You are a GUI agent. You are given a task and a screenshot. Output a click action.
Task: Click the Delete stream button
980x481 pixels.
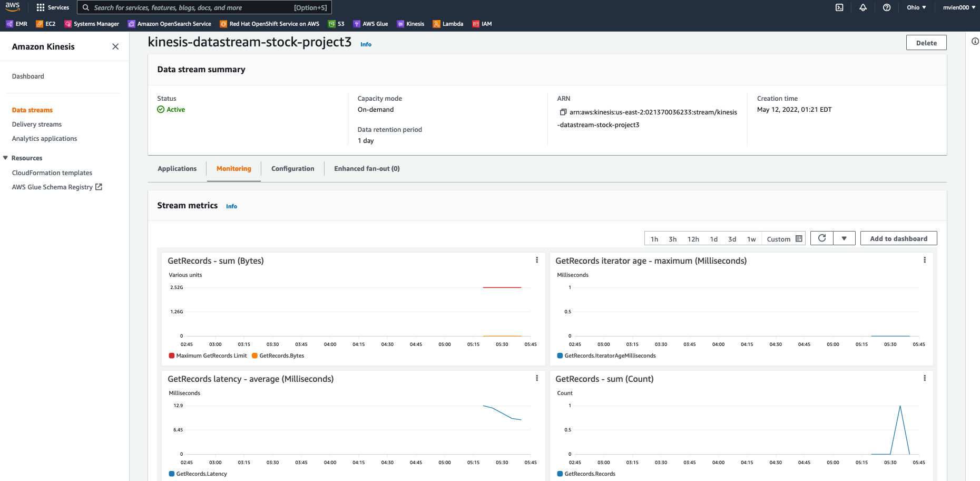[x=926, y=43]
